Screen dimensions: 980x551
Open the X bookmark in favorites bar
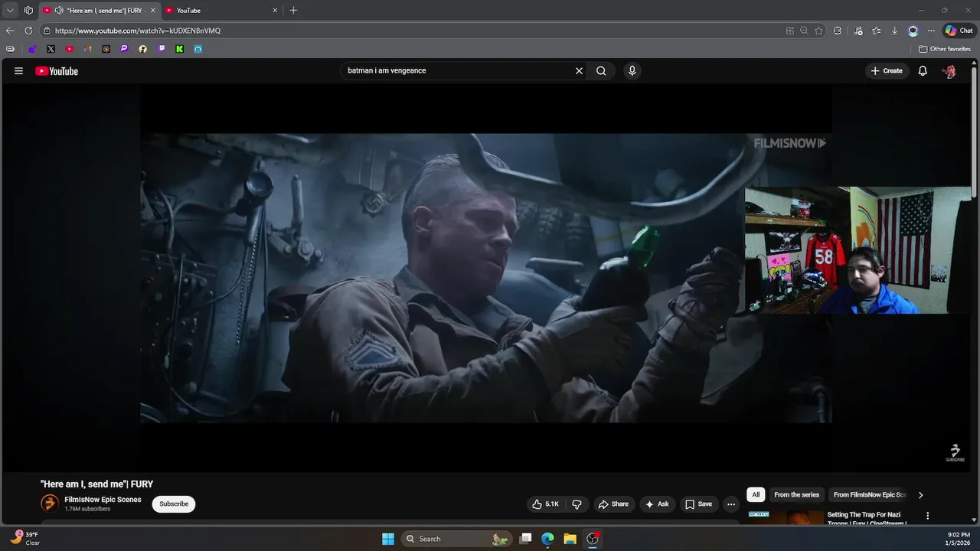(51, 49)
